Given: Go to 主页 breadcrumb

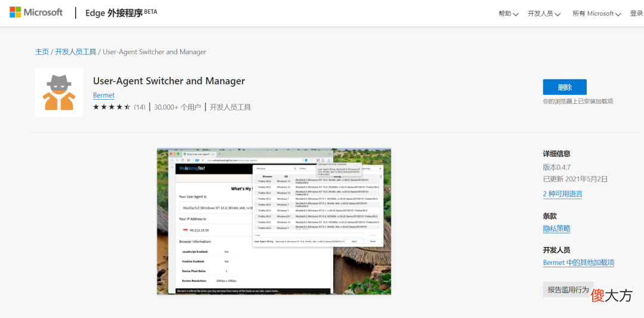Looking at the screenshot, I should (42, 52).
